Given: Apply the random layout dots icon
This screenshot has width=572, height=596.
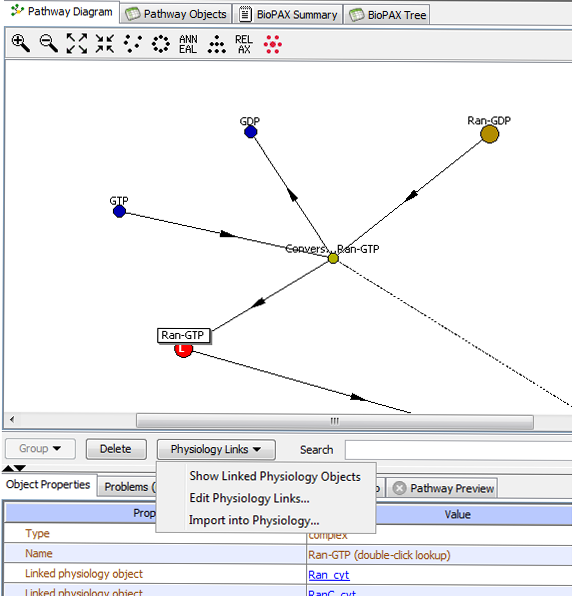Looking at the screenshot, I should (133, 44).
